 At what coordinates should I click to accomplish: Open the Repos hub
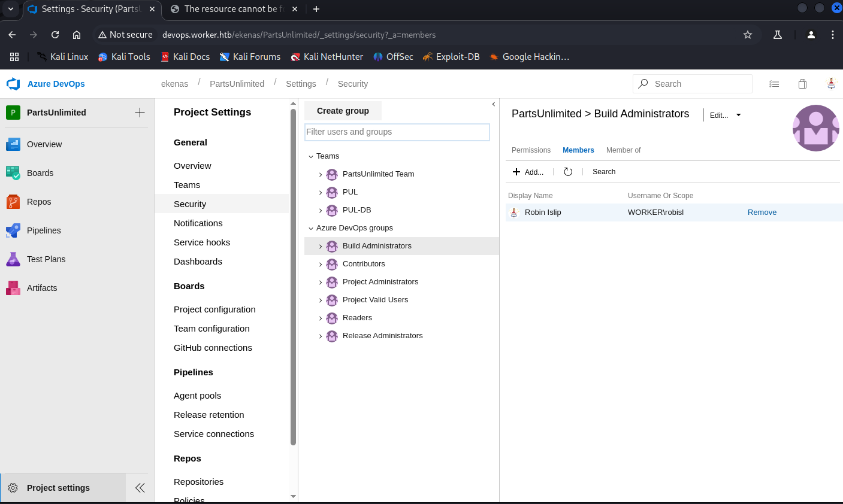click(39, 202)
